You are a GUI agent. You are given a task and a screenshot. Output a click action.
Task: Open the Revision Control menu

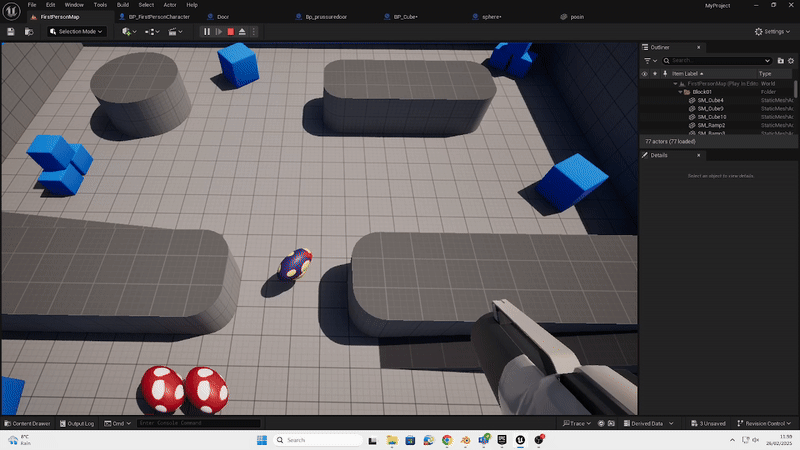click(x=764, y=423)
